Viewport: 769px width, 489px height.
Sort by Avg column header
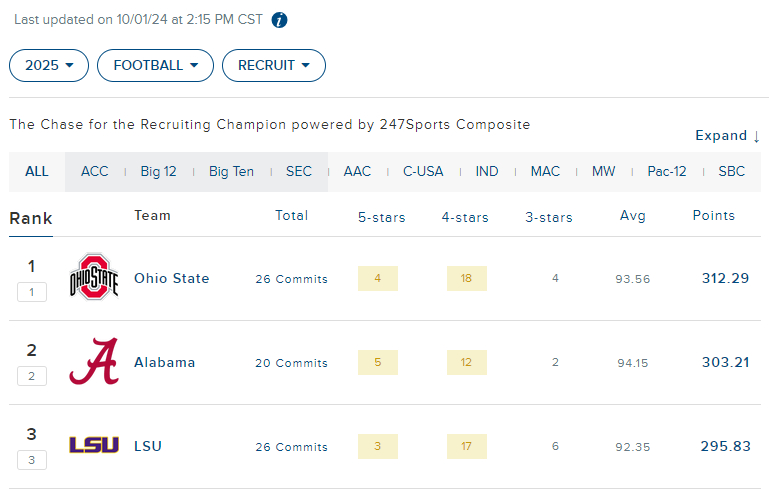point(633,215)
